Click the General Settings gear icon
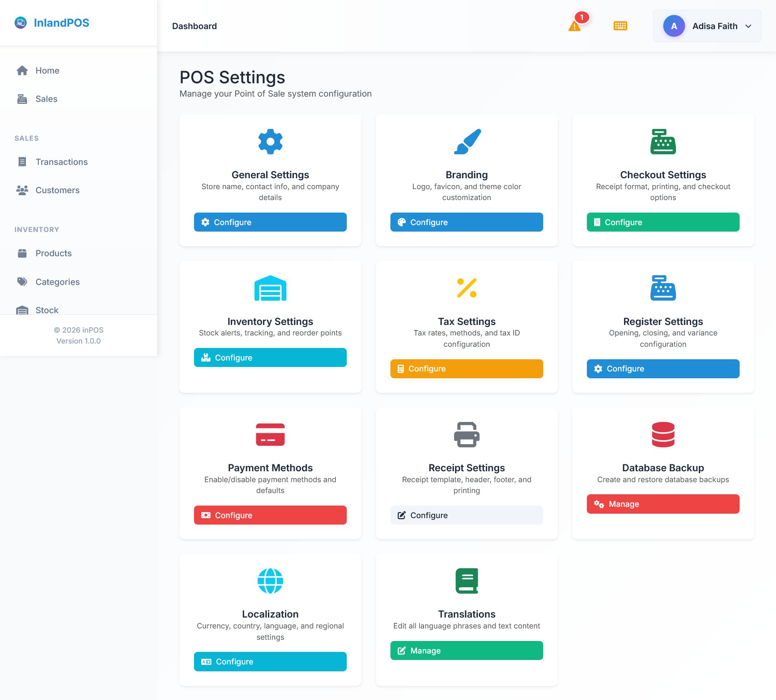776x700 pixels. click(x=270, y=141)
